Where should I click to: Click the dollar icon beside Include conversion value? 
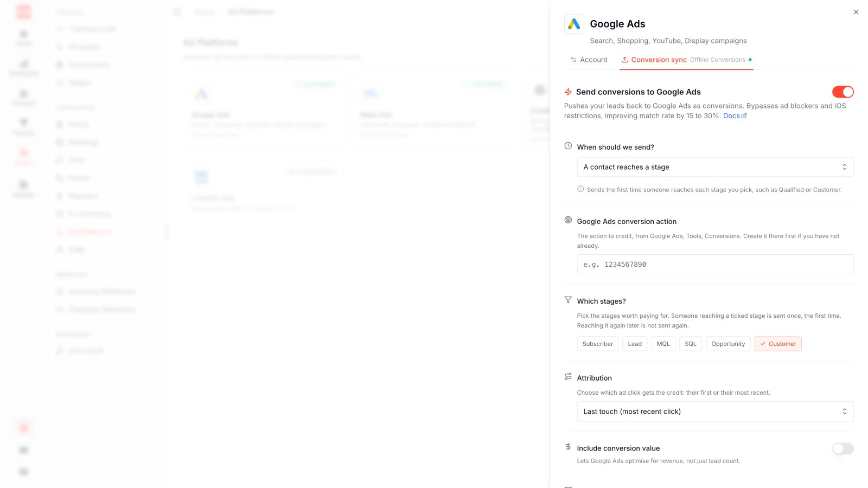click(x=568, y=447)
